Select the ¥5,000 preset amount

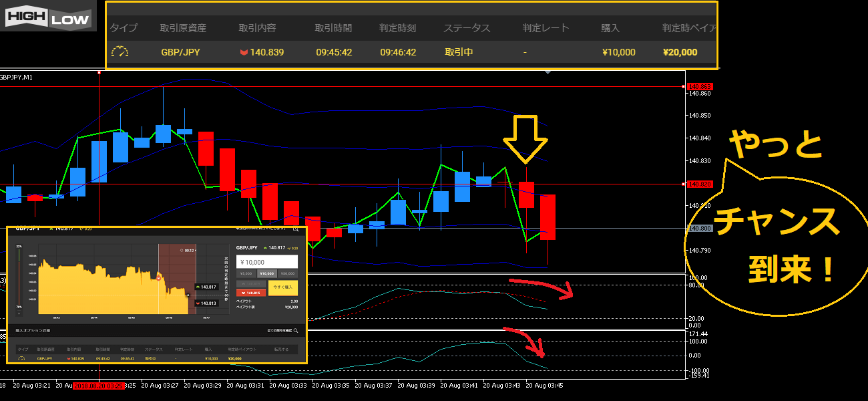point(246,273)
